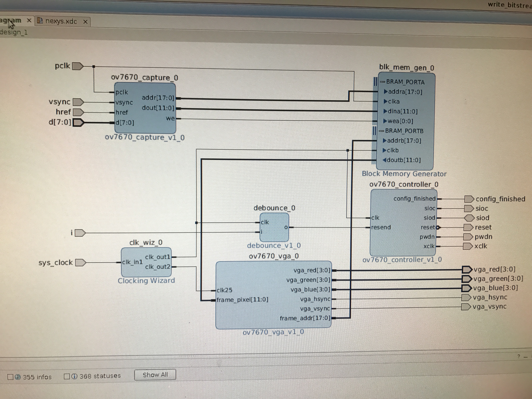Click the info icon beside 368 statuses
Image resolution: width=532 pixels, height=399 pixels.
(x=74, y=376)
